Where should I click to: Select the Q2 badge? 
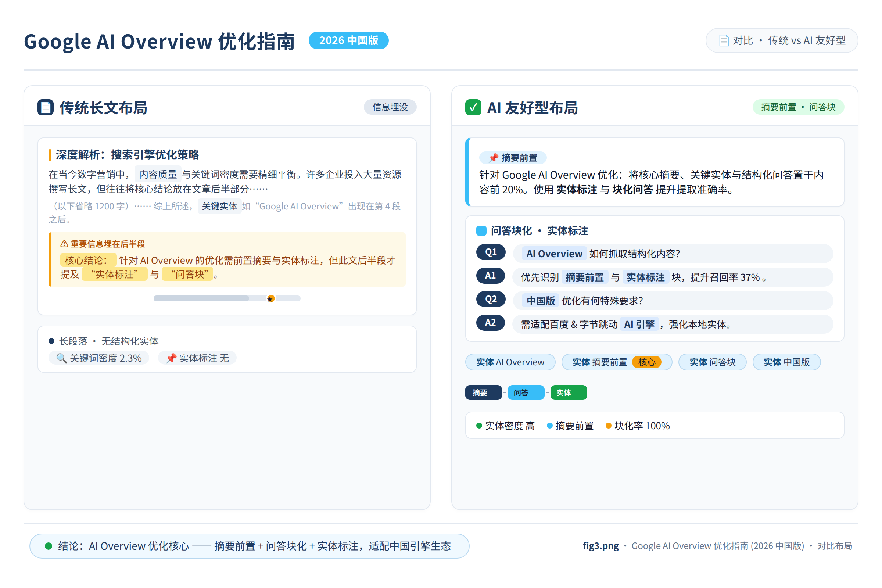pyautogui.click(x=491, y=299)
